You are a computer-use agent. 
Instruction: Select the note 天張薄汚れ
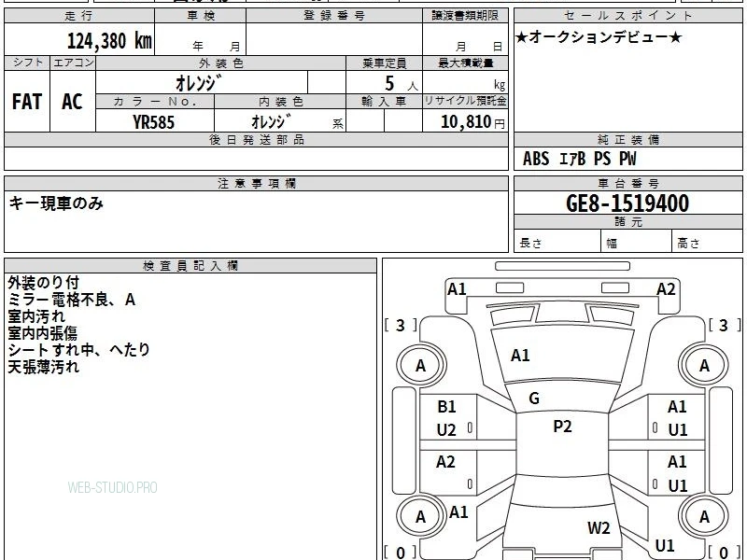coord(43,367)
